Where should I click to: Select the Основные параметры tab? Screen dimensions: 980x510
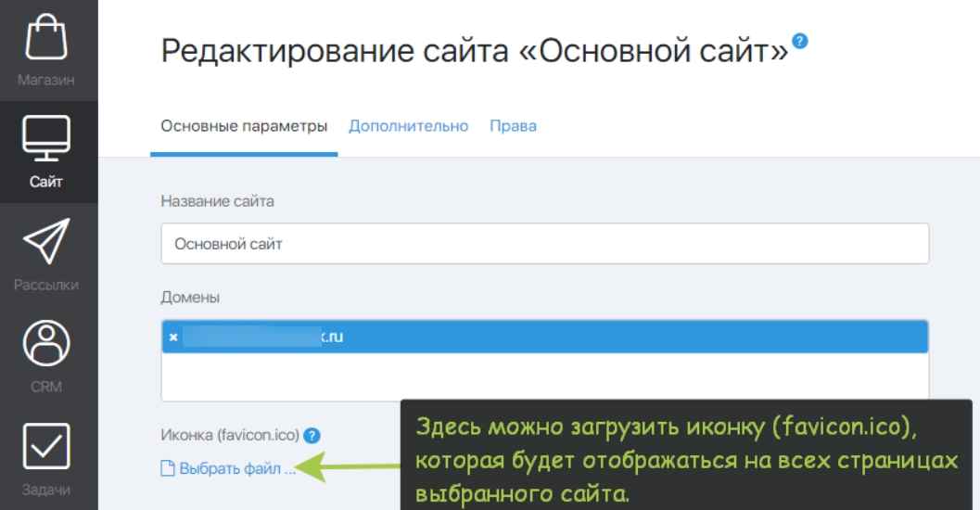coord(244,126)
